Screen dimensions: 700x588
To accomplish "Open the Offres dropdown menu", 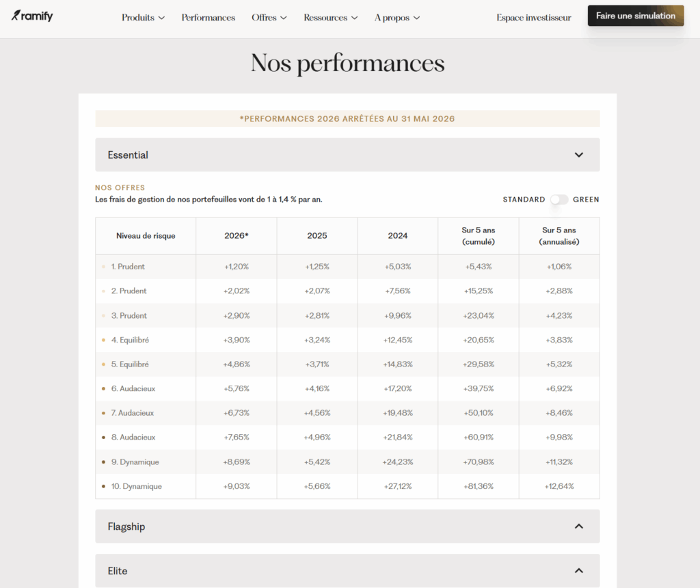I will click(269, 18).
